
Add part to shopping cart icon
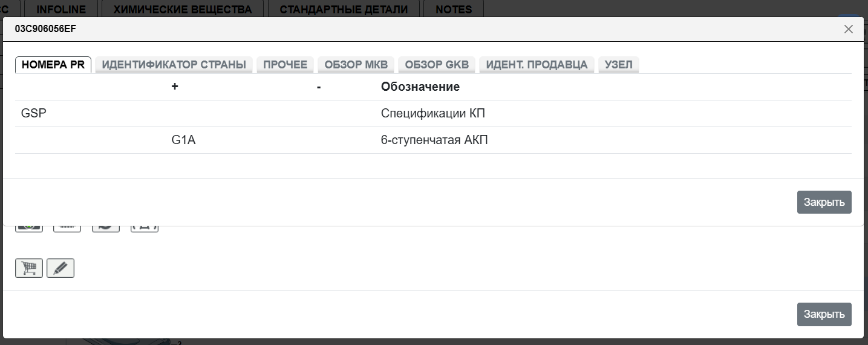(29, 268)
